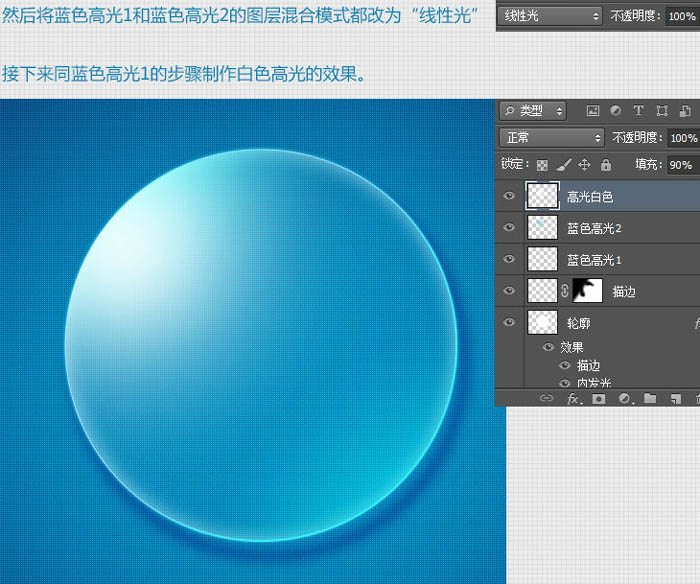Select the masked layer named 描边
This screenshot has width=700, height=584.
tap(624, 292)
